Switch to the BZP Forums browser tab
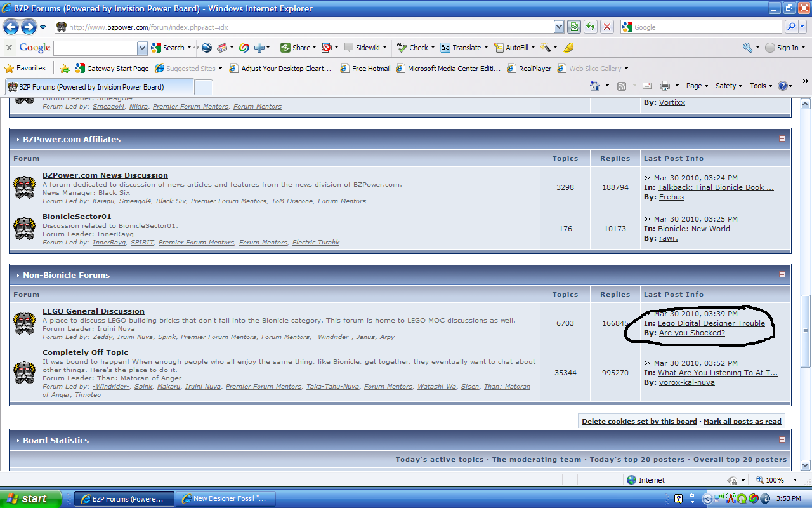 99,87
